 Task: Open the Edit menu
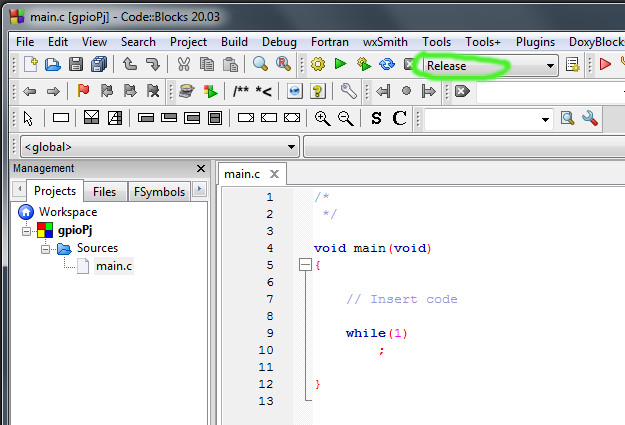[58, 42]
